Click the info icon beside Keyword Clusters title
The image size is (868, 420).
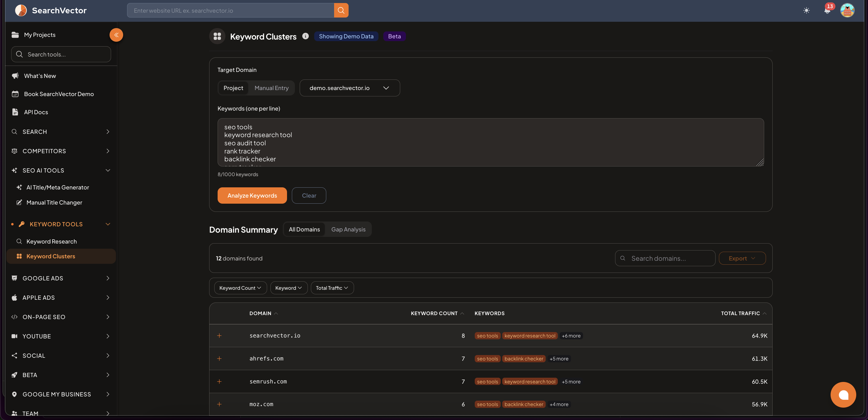point(305,36)
